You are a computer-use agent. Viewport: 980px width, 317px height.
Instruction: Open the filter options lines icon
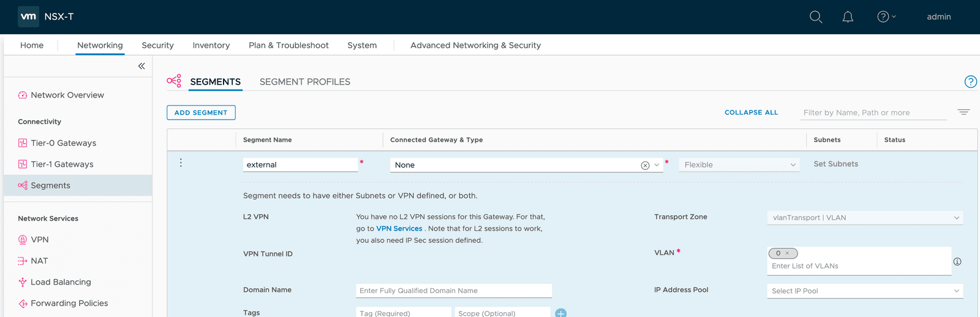click(963, 112)
